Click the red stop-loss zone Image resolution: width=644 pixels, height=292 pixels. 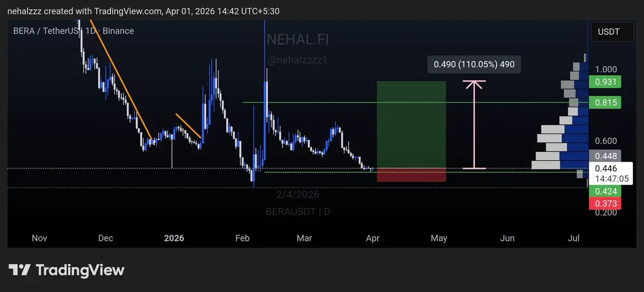[x=411, y=175]
